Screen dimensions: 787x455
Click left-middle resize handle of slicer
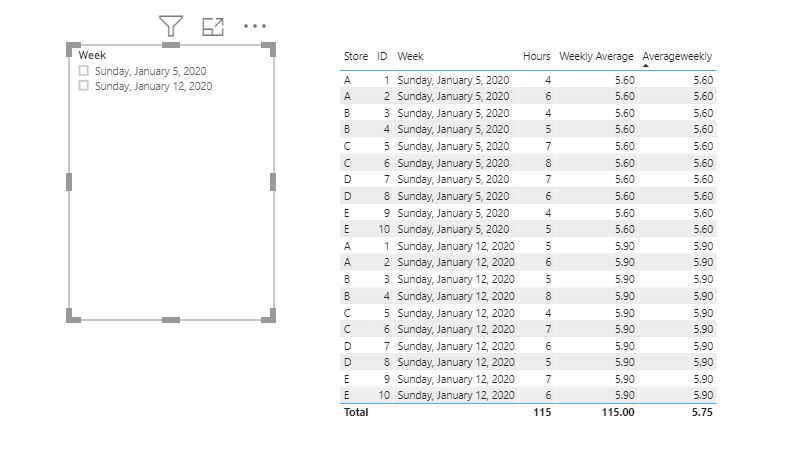click(69, 182)
